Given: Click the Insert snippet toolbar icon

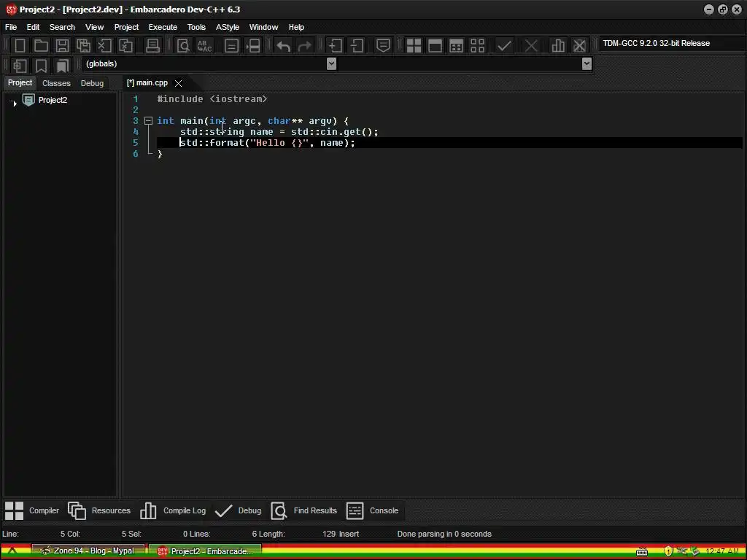Looking at the screenshot, I should coord(20,66).
